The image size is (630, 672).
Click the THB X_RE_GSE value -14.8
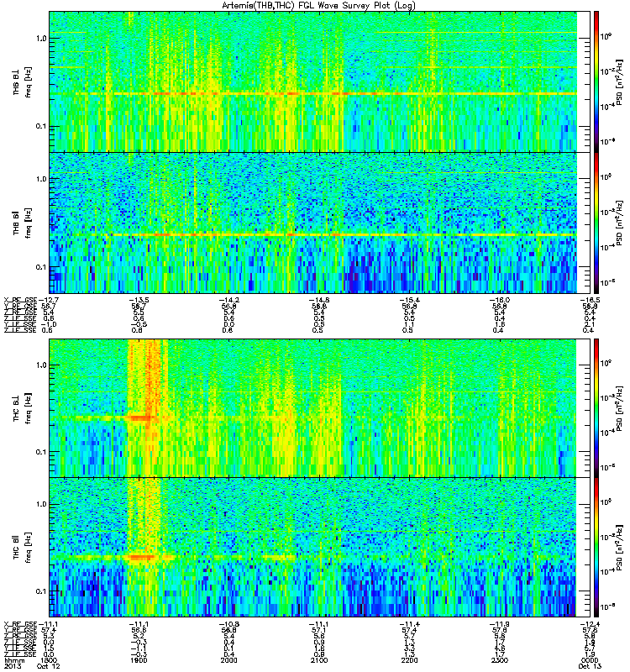(x=319, y=300)
